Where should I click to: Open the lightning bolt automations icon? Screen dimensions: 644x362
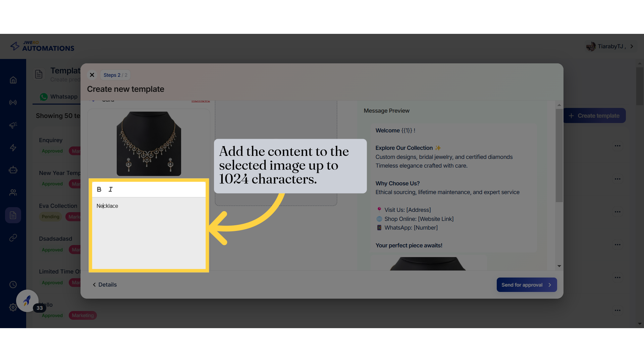point(13,147)
